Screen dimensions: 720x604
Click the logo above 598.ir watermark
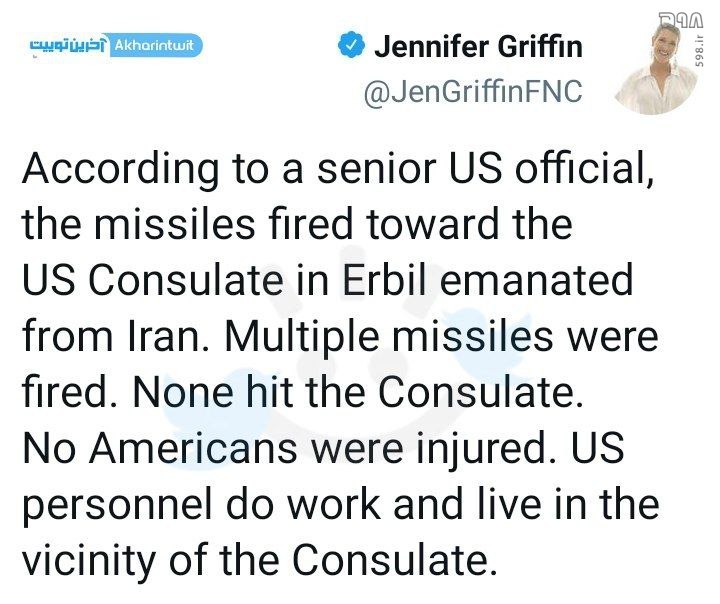click(681, 21)
